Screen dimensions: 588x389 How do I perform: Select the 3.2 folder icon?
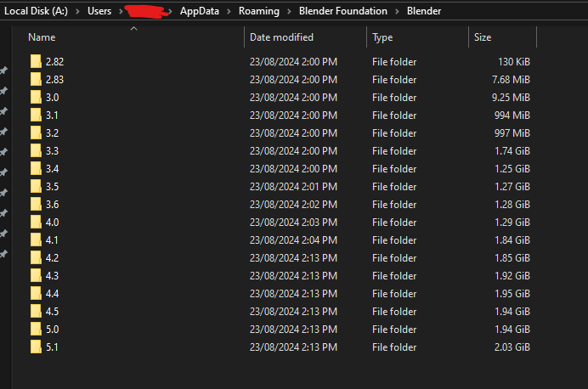coord(36,133)
